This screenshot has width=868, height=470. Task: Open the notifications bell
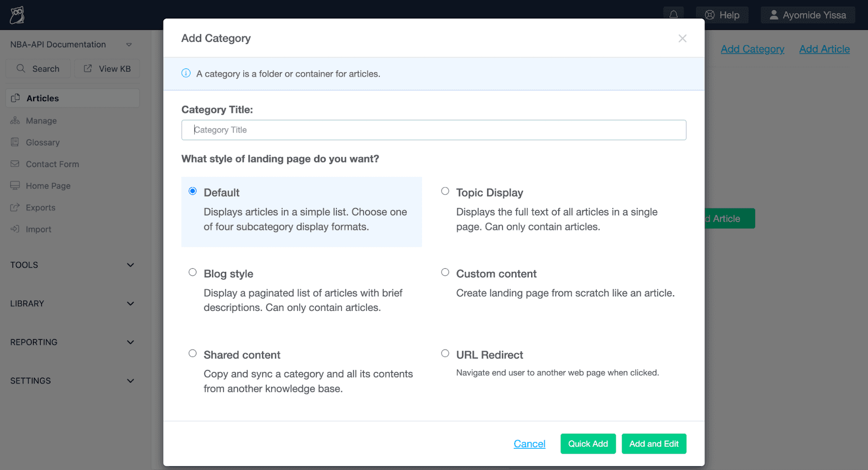tap(673, 15)
